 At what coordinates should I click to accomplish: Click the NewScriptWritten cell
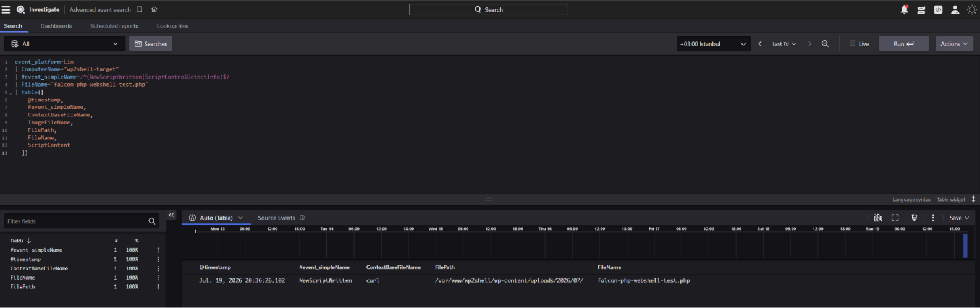(326, 280)
